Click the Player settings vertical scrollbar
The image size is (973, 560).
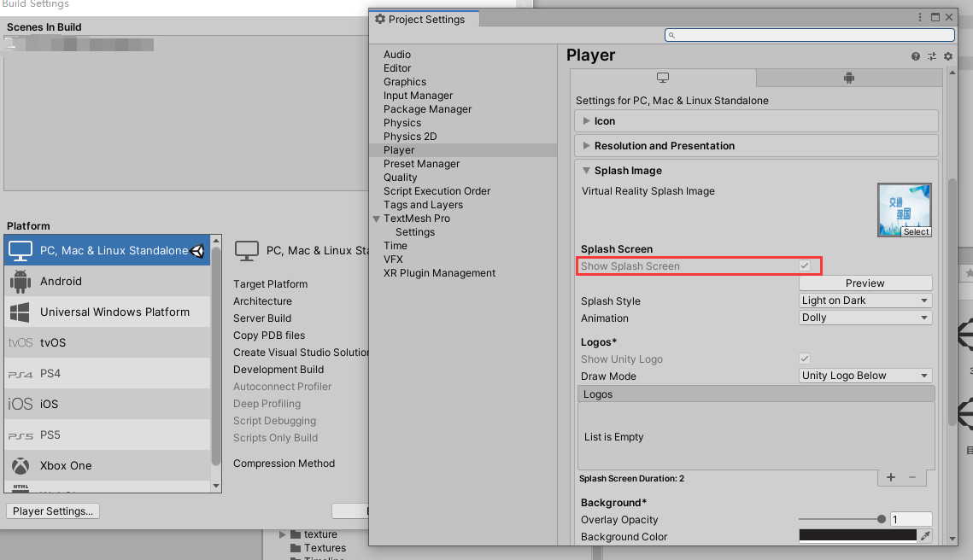(952, 302)
